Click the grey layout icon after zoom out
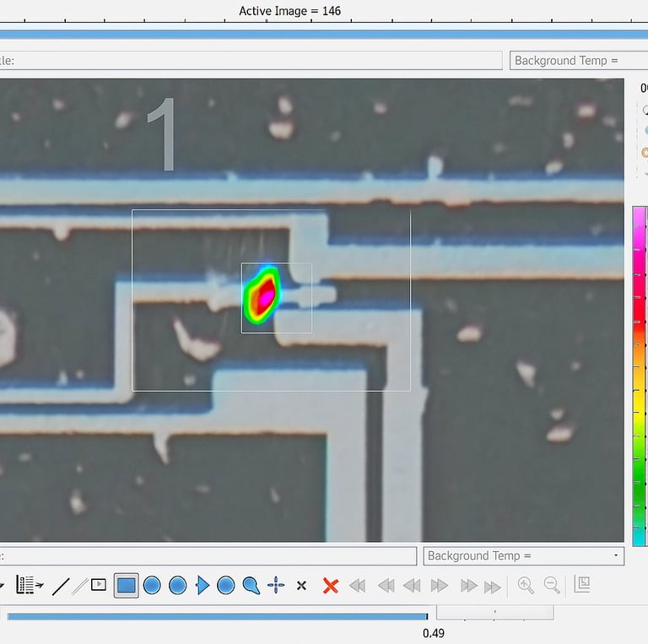This screenshot has height=644, width=648. coord(582,584)
